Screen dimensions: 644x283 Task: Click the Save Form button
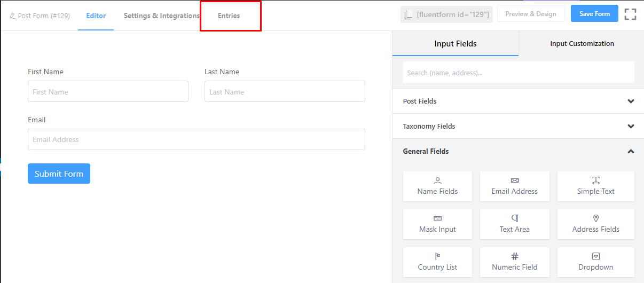pyautogui.click(x=594, y=14)
